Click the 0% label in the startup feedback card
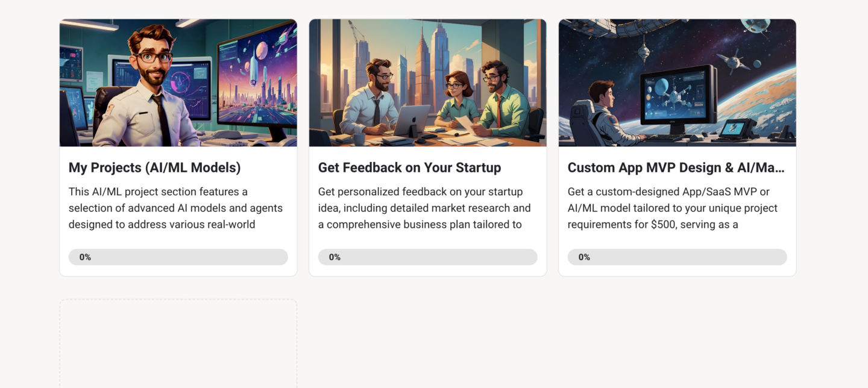This screenshot has height=388, width=868. [335, 257]
